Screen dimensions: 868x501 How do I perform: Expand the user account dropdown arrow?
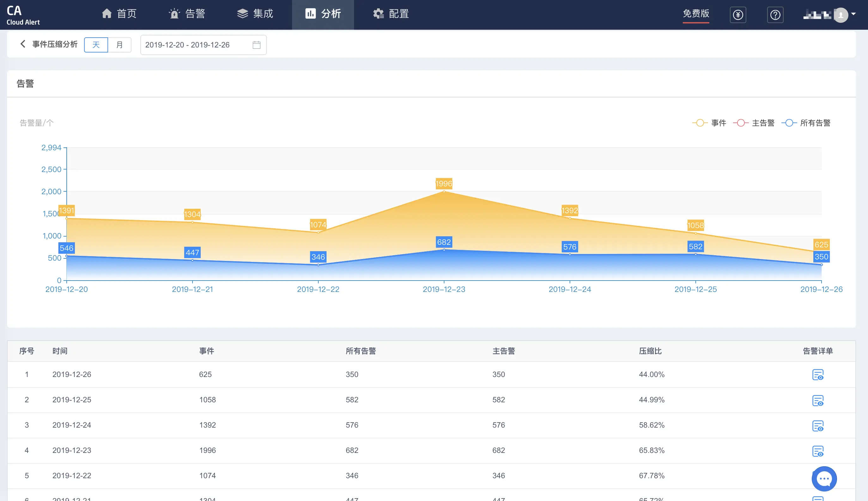pyautogui.click(x=853, y=14)
